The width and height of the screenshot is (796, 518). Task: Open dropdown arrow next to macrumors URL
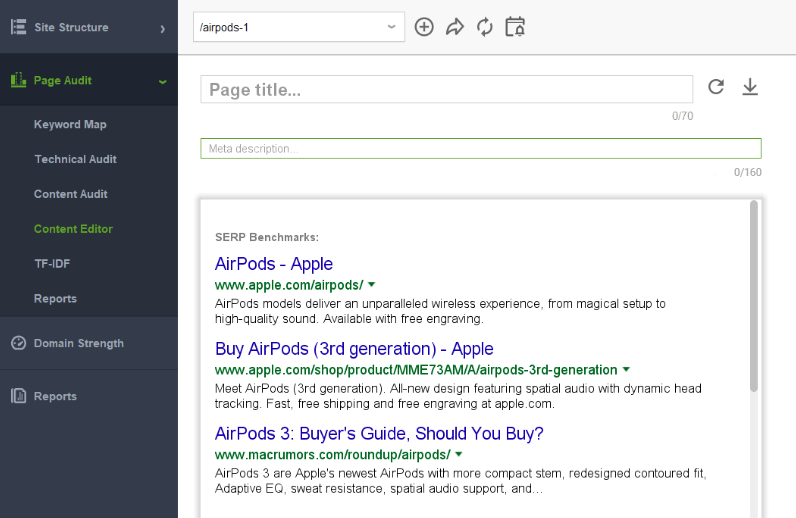[459, 454]
